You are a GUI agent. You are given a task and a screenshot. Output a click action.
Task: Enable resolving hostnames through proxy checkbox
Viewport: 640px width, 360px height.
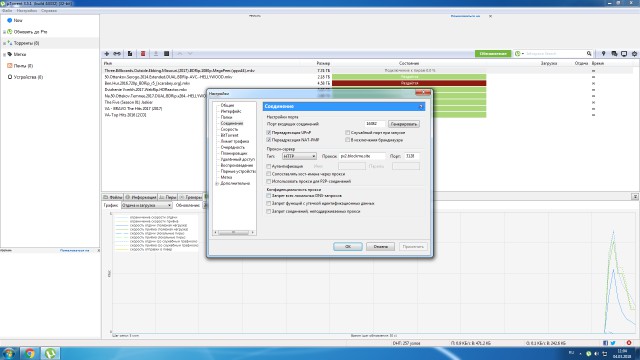tap(269, 174)
